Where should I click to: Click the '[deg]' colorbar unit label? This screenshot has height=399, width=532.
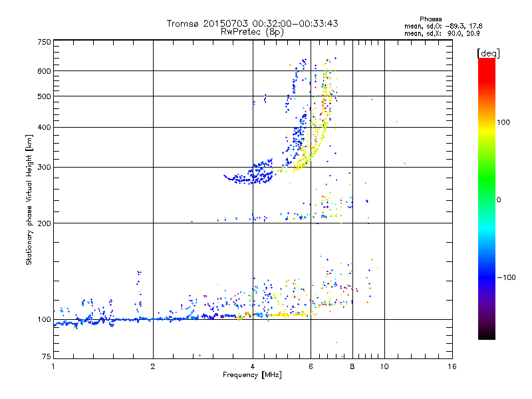point(488,53)
